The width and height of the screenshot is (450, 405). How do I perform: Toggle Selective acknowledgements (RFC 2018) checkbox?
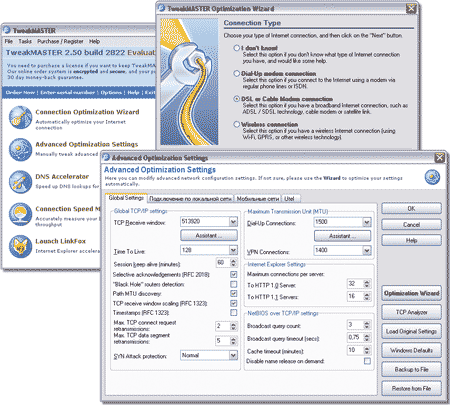coord(234,275)
